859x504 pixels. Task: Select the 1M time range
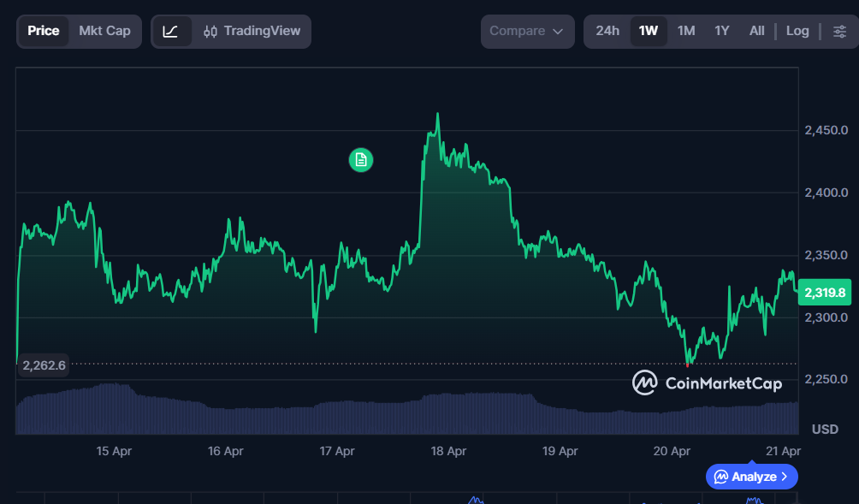686,32
